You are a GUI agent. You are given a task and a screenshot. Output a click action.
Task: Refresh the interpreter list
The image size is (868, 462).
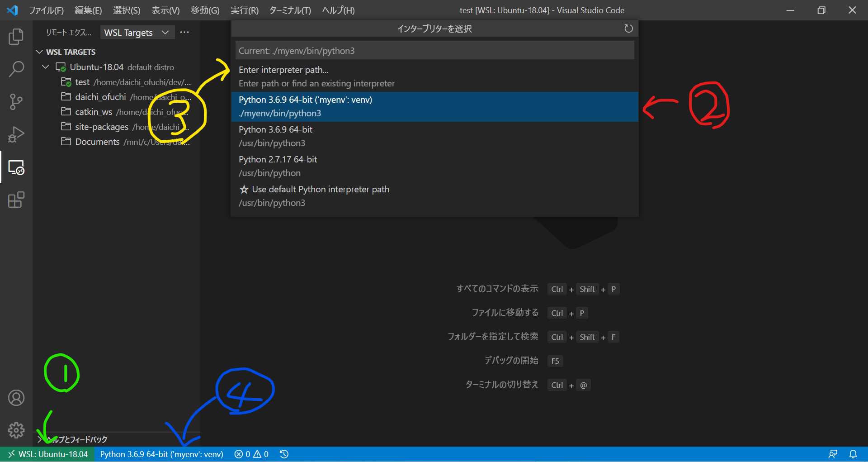pos(628,29)
